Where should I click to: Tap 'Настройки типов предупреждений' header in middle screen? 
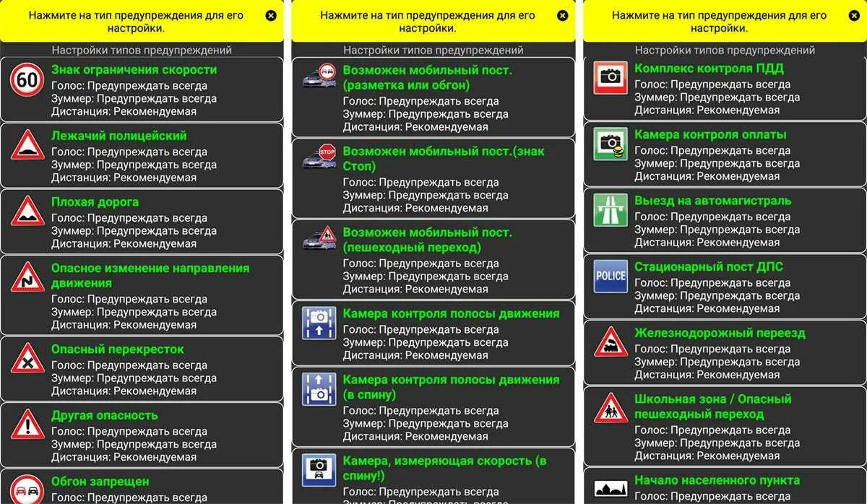(433, 50)
